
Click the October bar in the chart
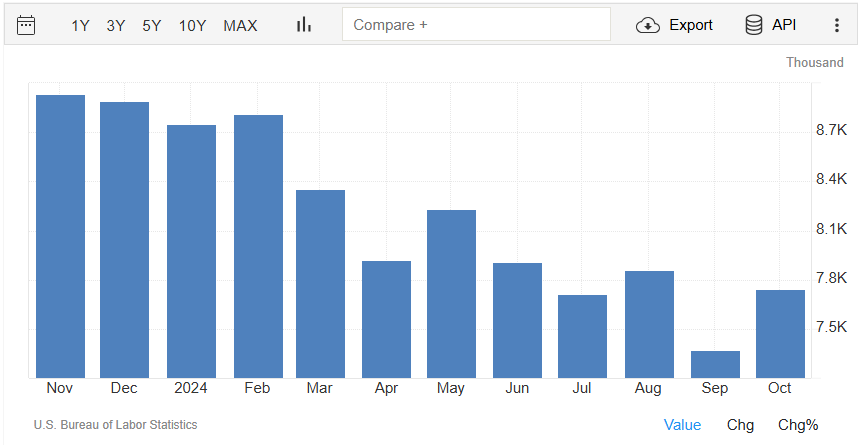780,334
